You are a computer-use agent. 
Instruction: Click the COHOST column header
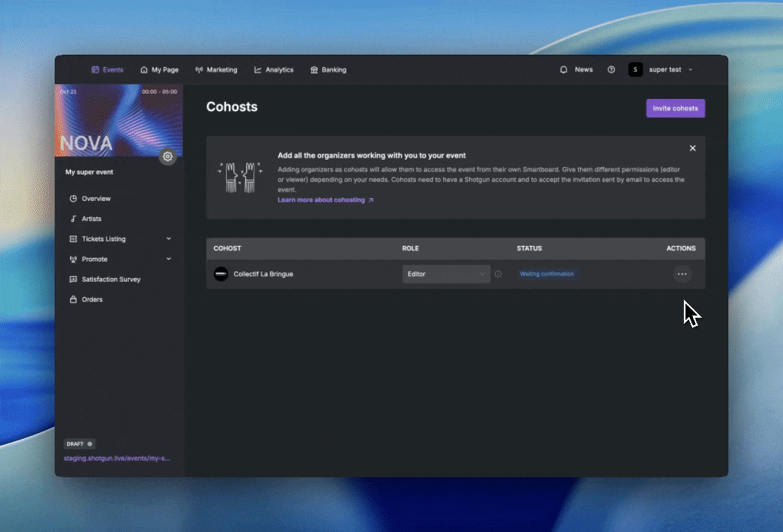pos(228,248)
